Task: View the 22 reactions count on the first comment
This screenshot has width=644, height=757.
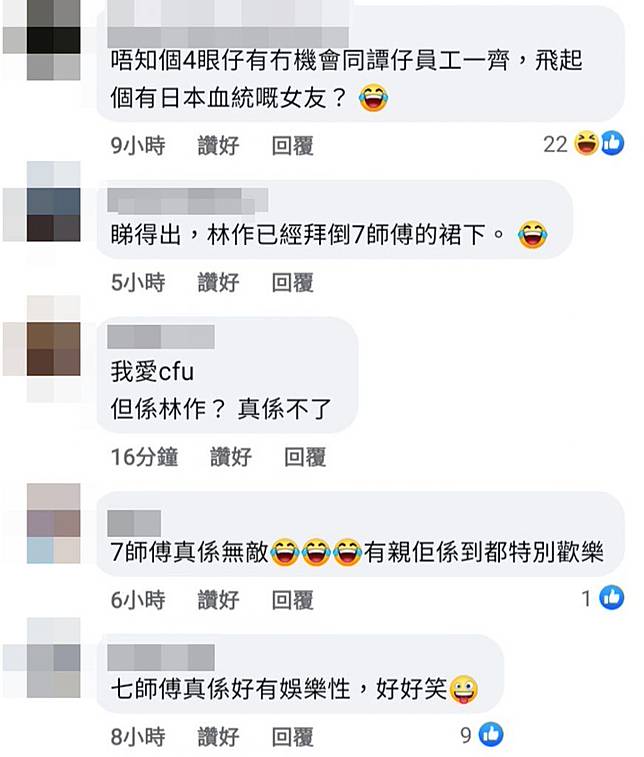Action: coord(555,144)
